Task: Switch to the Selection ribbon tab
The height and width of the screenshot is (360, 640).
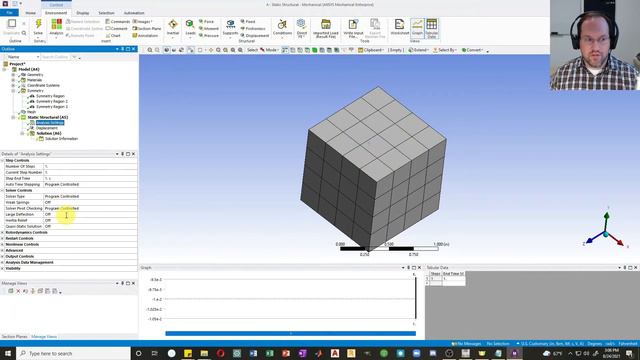Action: (106, 13)
